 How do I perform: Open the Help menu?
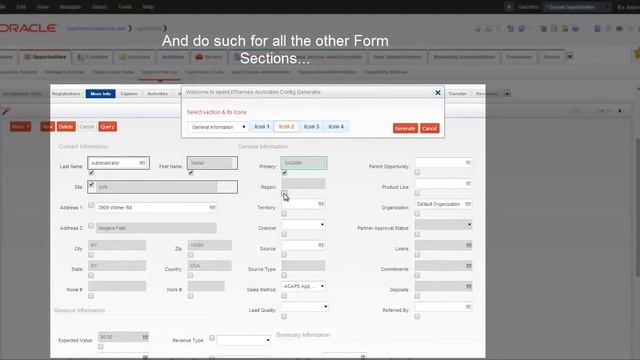(148, 7)
